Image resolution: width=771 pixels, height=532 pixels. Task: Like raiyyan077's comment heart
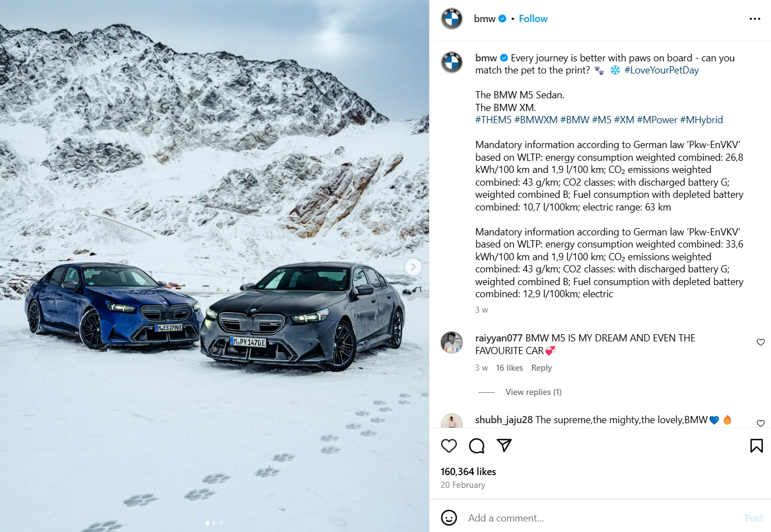[x=761, y=343]
